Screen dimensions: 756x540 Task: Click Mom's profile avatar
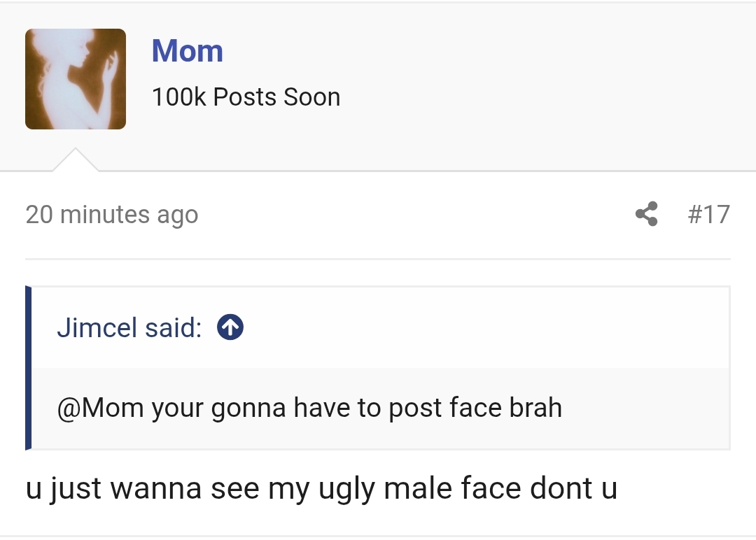[75, 78]
